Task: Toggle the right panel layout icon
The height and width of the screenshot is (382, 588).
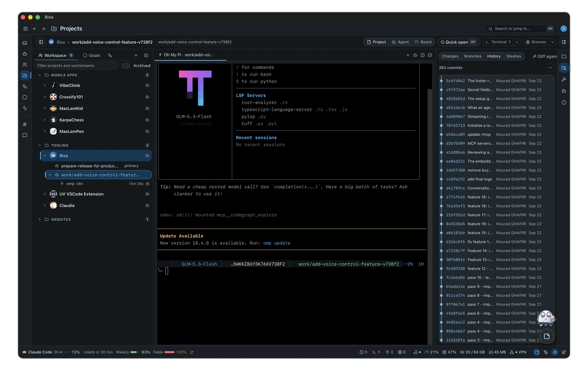Action: [564, 42]
